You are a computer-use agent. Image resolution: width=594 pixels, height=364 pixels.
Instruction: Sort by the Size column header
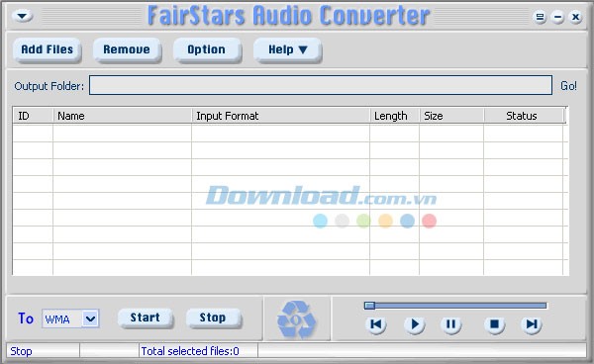pyautogui.click(x=451, y=116)
